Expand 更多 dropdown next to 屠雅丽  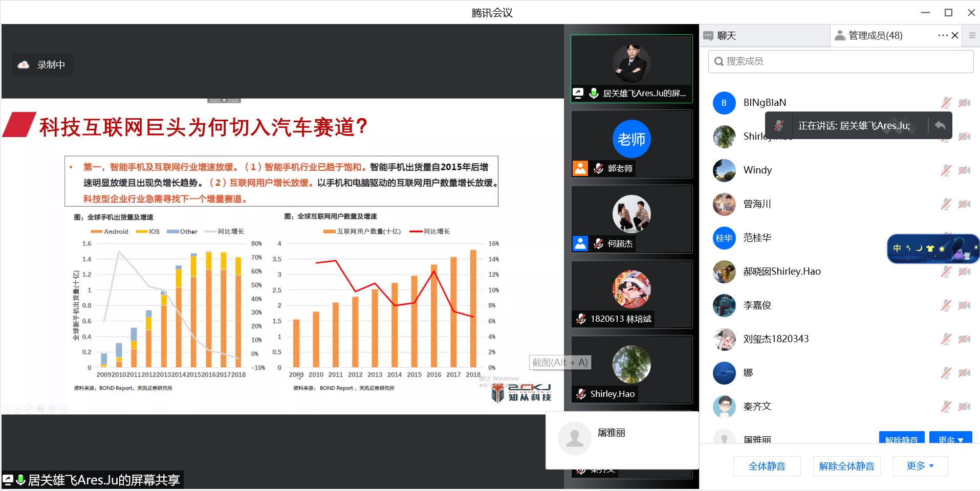(950, 439)
